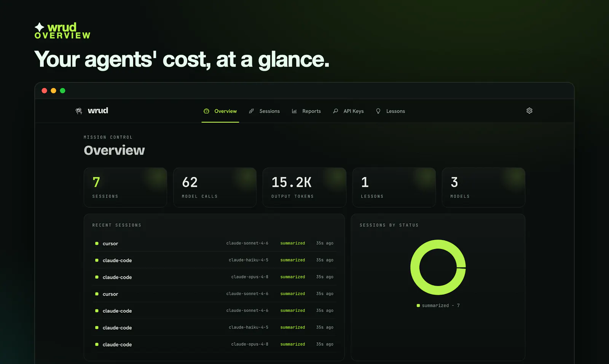Click the 'RECENT SESSIONS' heading

coord(116,225)
